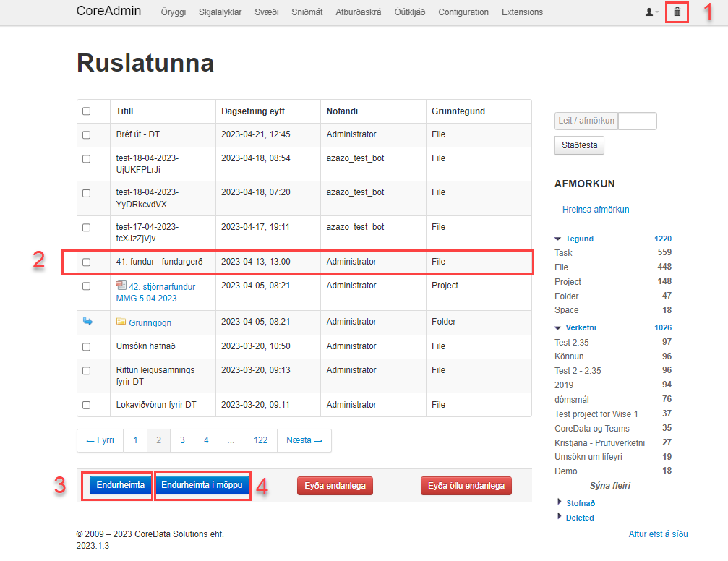Screen dimensions: 728x561
Task: Click the Leit / afmörkun search field
Action: (x=637, y=121)
